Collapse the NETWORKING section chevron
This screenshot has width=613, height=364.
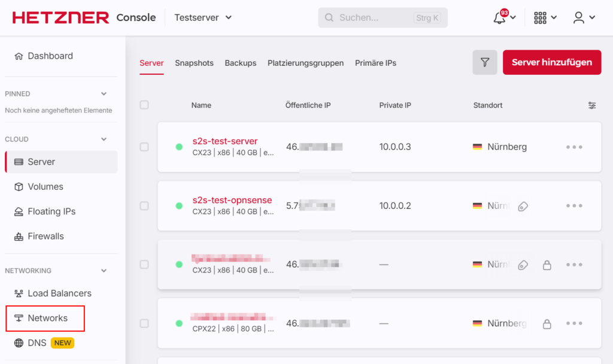[x=104, y=271]
